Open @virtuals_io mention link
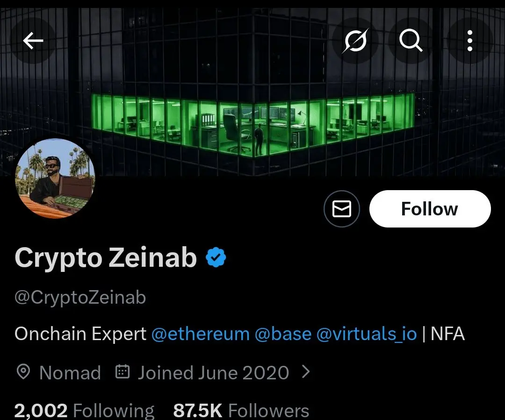 [x=367, y=334]
